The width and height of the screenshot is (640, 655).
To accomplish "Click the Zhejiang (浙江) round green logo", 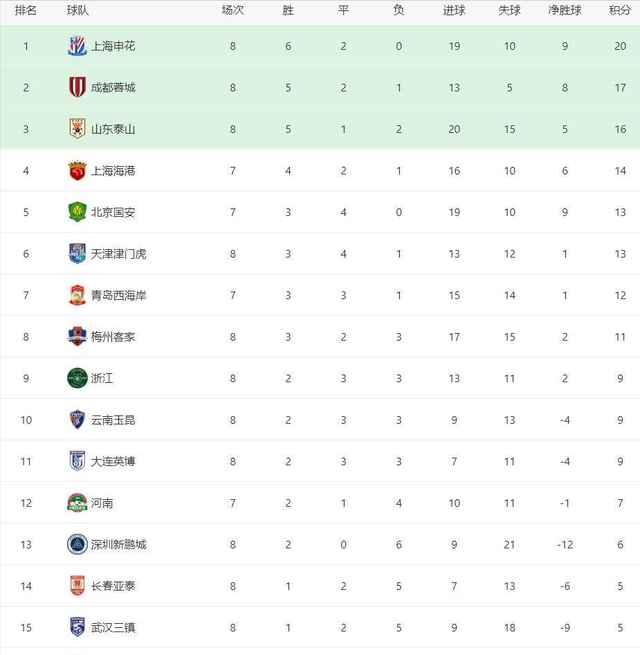I will (77, 378).
